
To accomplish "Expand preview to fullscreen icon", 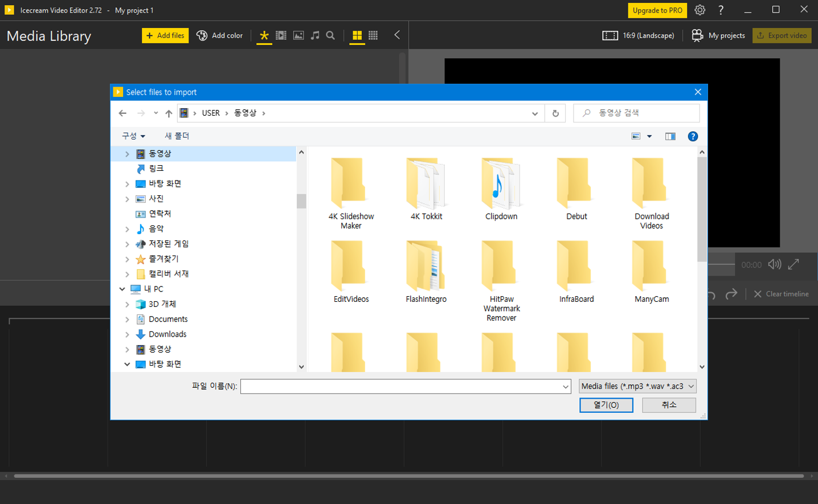I will (794, 264).
